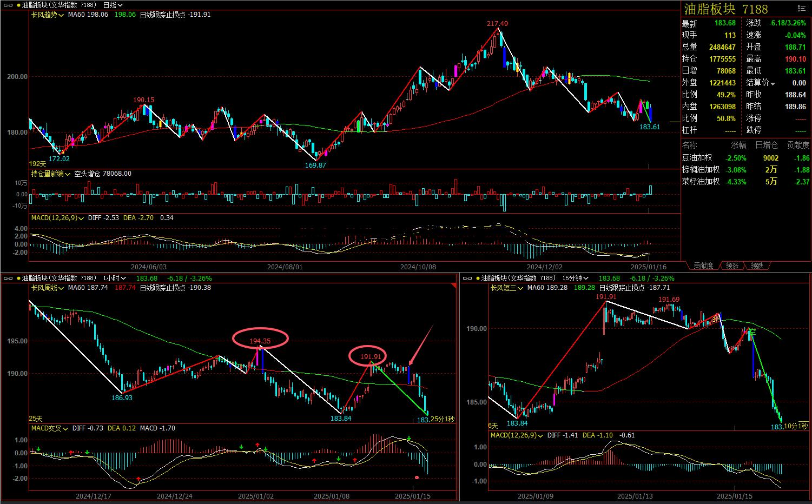Screen dimensions: 812x504
Task: Select the 豆油加权 row
Action: coord(697,158)
